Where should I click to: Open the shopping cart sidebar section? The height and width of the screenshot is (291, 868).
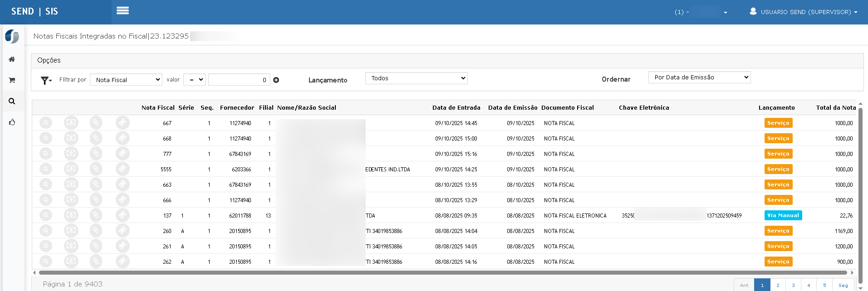tap(12, 80)
